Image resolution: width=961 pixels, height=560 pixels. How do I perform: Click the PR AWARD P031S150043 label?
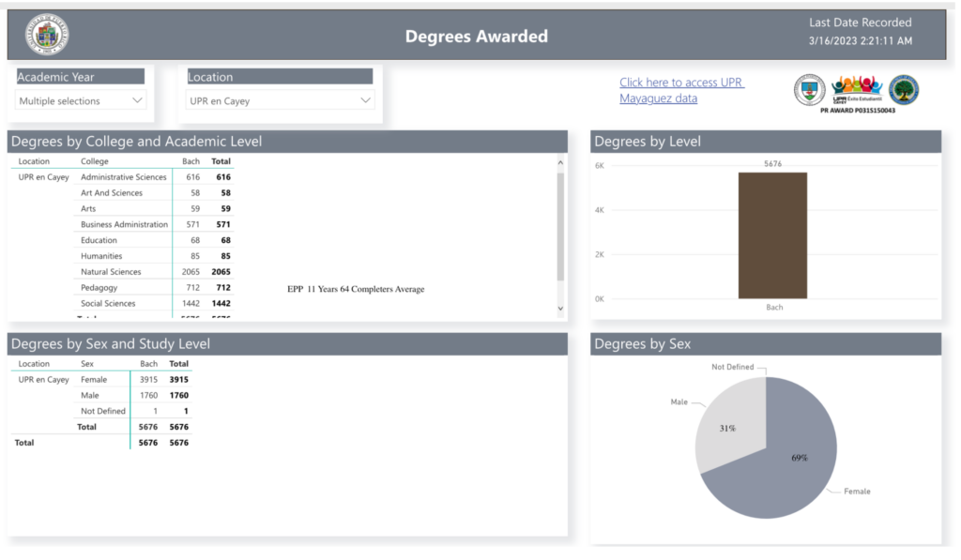(856, 108)
